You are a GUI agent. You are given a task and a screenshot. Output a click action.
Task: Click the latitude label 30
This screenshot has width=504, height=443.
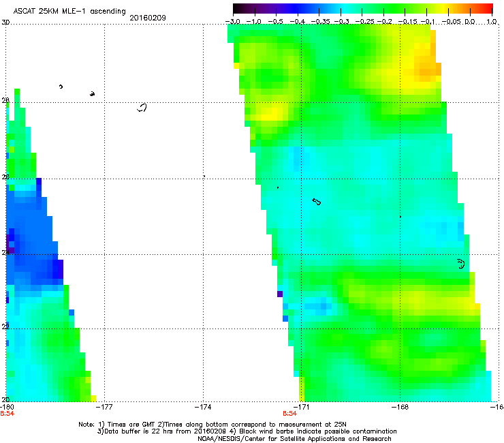coord(5,22)
